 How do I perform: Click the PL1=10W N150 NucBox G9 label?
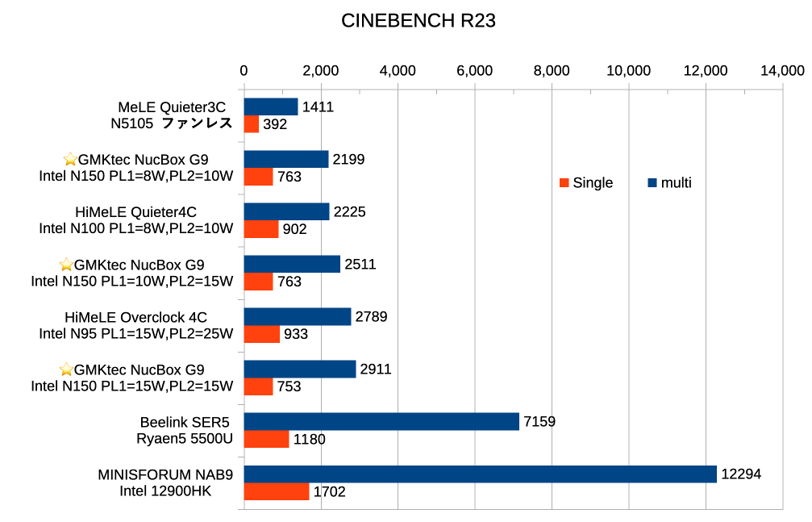click(132, 273)
